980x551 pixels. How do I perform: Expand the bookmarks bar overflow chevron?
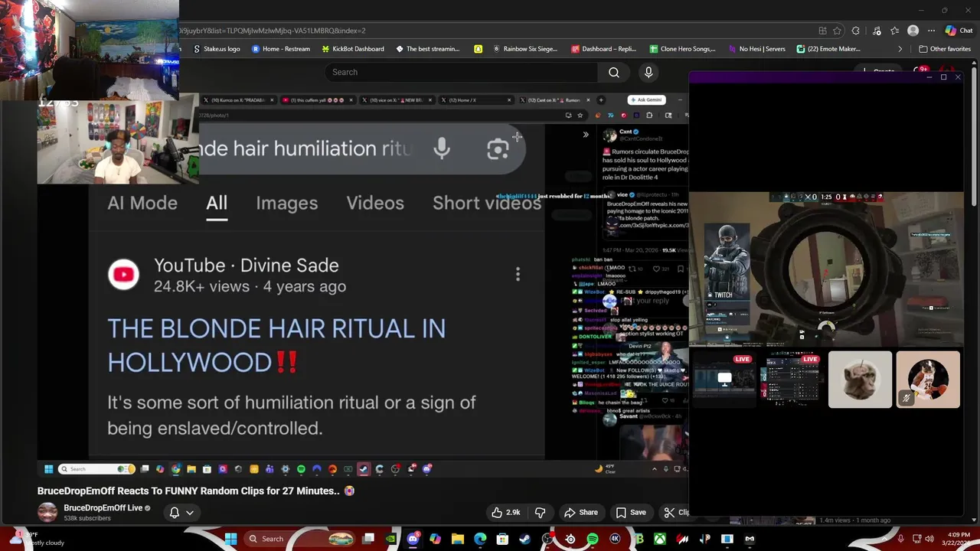[900, 49]
